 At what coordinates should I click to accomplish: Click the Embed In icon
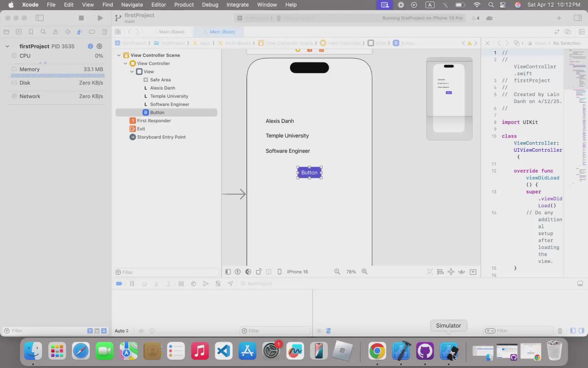coord(473,271)
